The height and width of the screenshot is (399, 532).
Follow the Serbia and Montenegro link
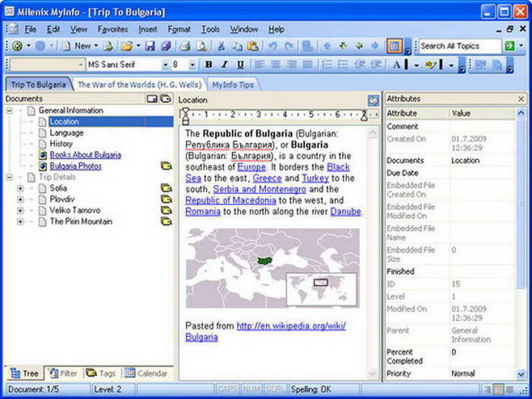(260, 189)
